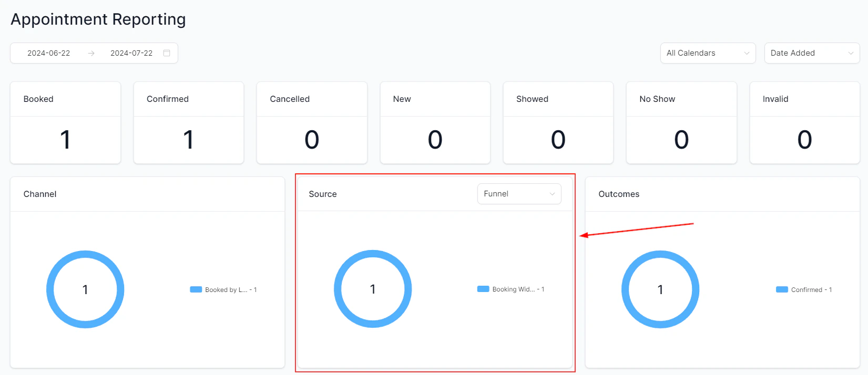Click the Outcomes panel title

[x=619, y=194]
